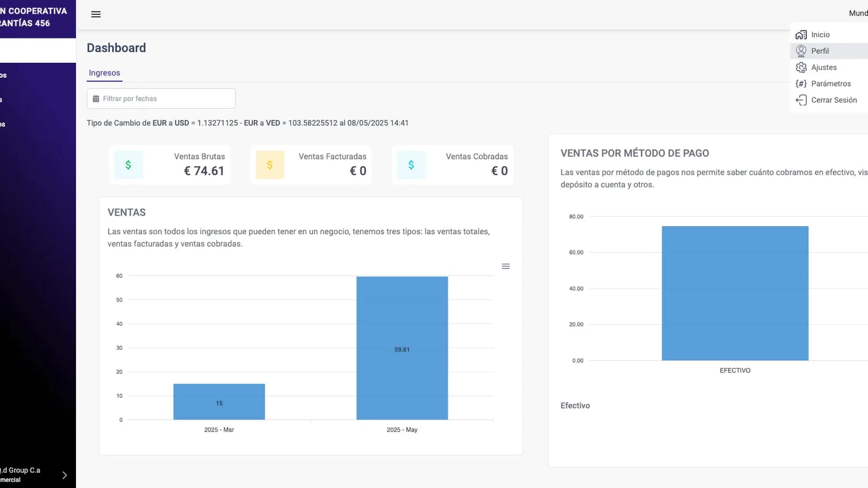Select the Ingresos tab
Viewport: 868px width, 488px height.
point(105,73)
